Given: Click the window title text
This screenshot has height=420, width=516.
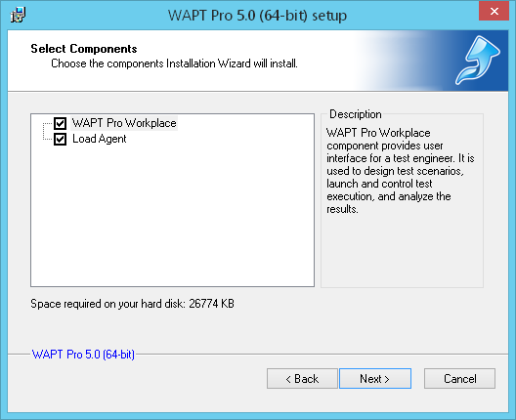Looking at the screenshot, I should click(x=257, y=16).
